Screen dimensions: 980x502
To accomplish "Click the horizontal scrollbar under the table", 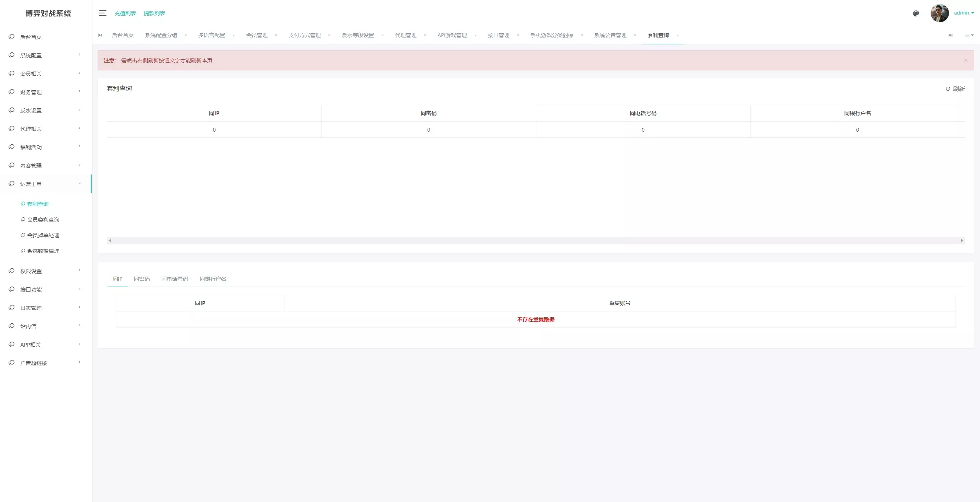I will click(x=535, y=240).
